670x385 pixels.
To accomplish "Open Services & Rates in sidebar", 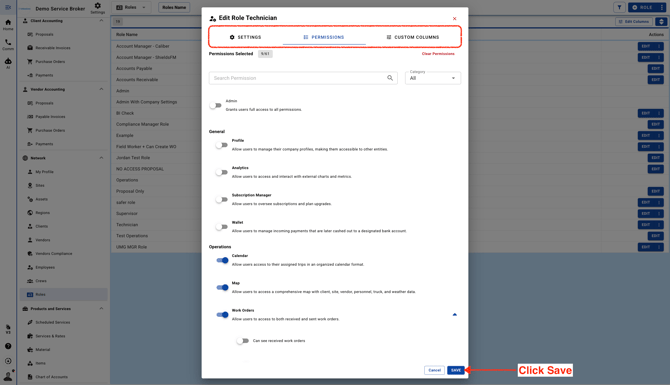I will coord(50,336).
